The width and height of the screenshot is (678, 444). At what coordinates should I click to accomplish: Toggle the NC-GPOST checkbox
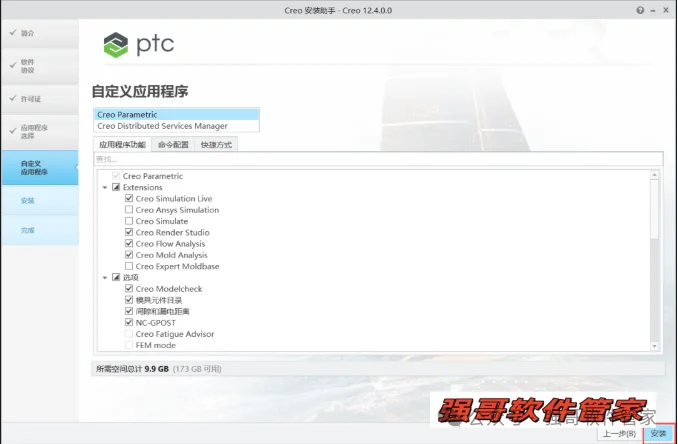[129, 322]
